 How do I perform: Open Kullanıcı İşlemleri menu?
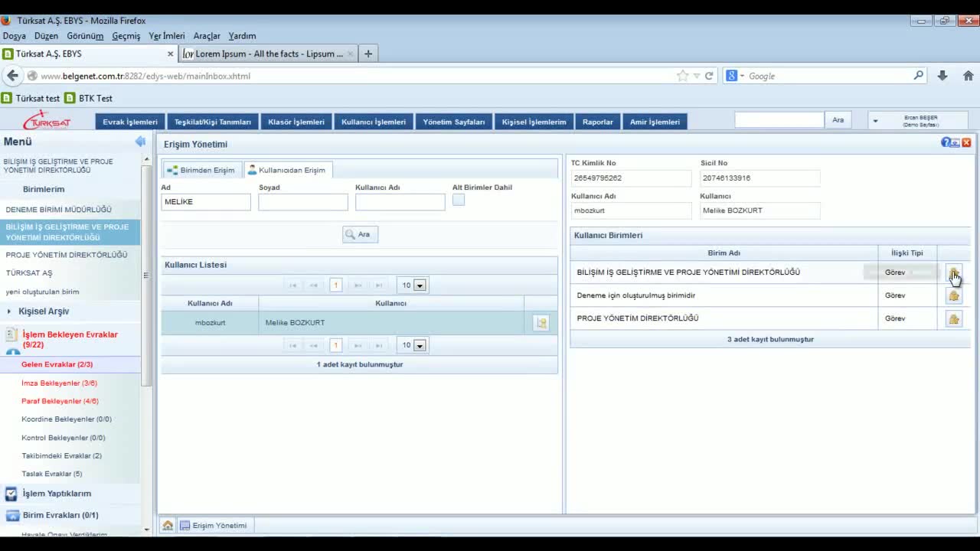[374, 122]
